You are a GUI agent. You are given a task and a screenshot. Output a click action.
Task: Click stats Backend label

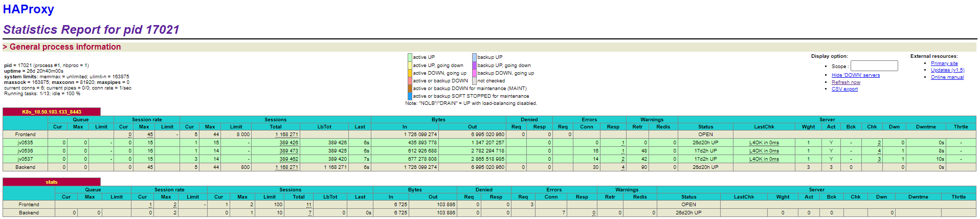pyautogui.click(x=29, y=213)
